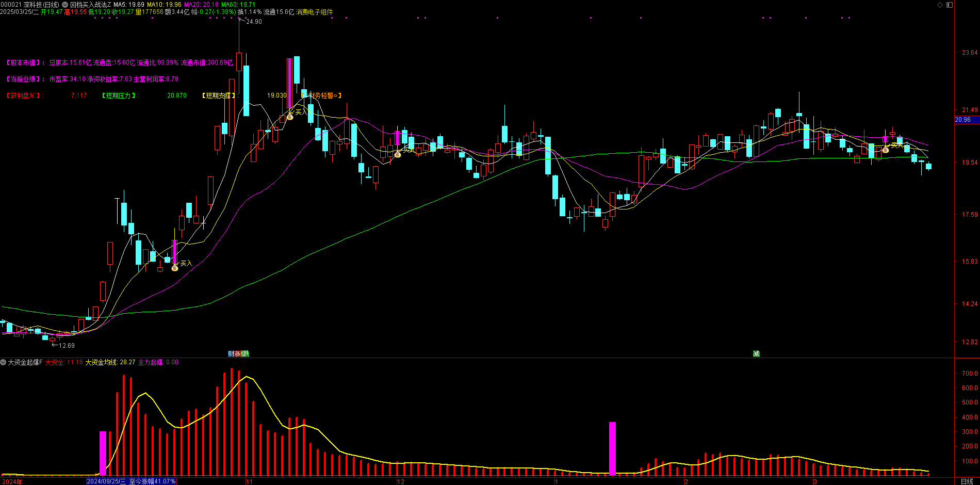The image size is (980, 485).
Task: Open the main chart indicator dropdown arrow
Action: (x=65, y=5)
